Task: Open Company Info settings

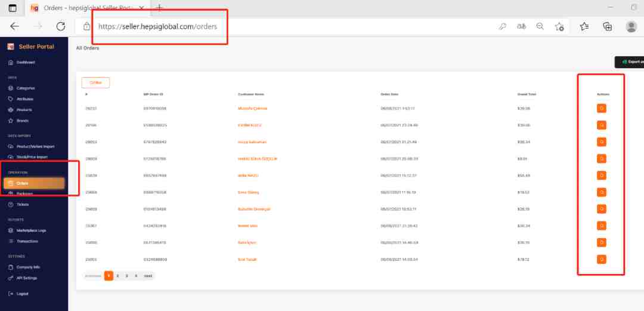Action: [24, 267]
